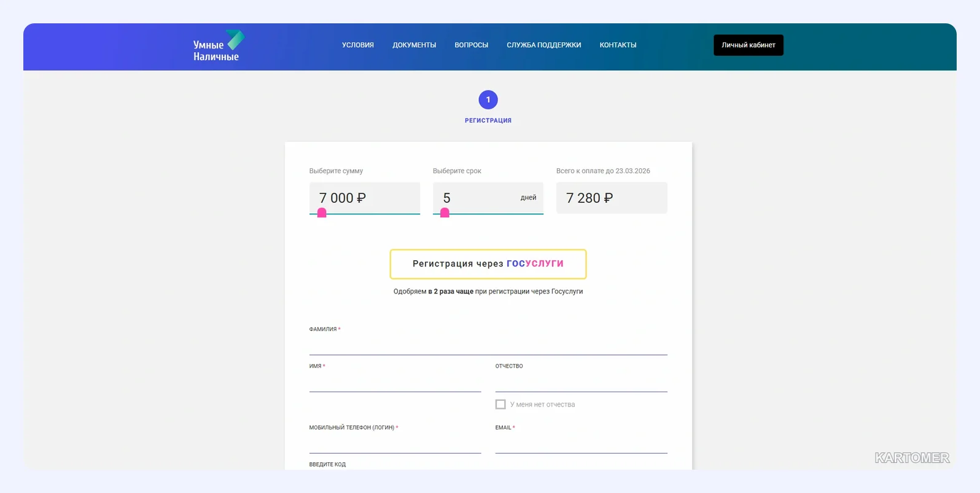
Task: Click the loan term field showing 5 days
Action: click(488, 198)
